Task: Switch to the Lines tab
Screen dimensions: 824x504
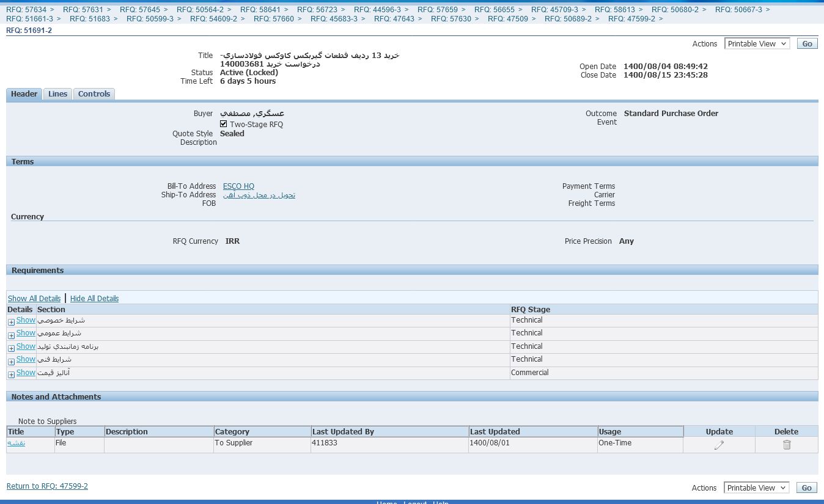Action: pyautogui.click(x=57, y=94)
